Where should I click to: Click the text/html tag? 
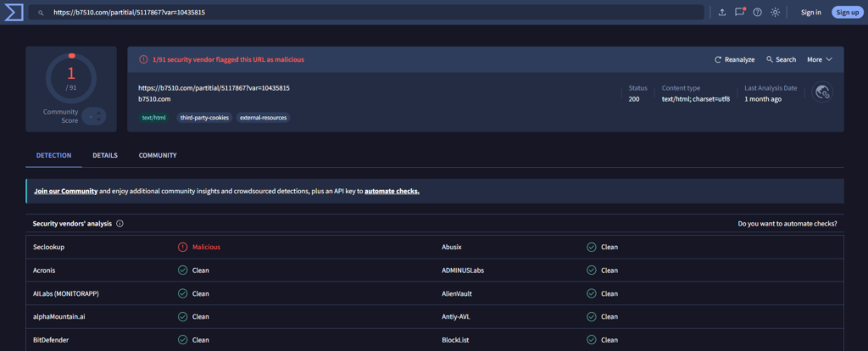[x=154, y=117]
